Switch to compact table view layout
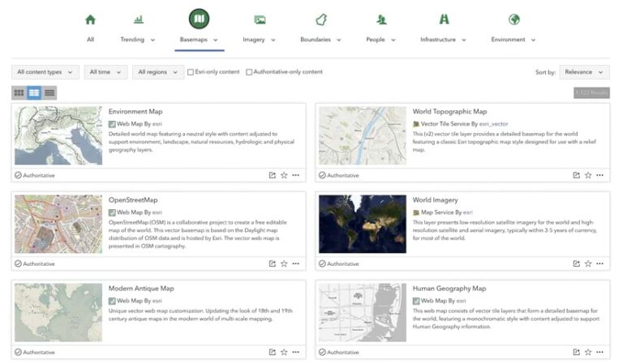Screen dimensions: 623x364 point(49,93)
